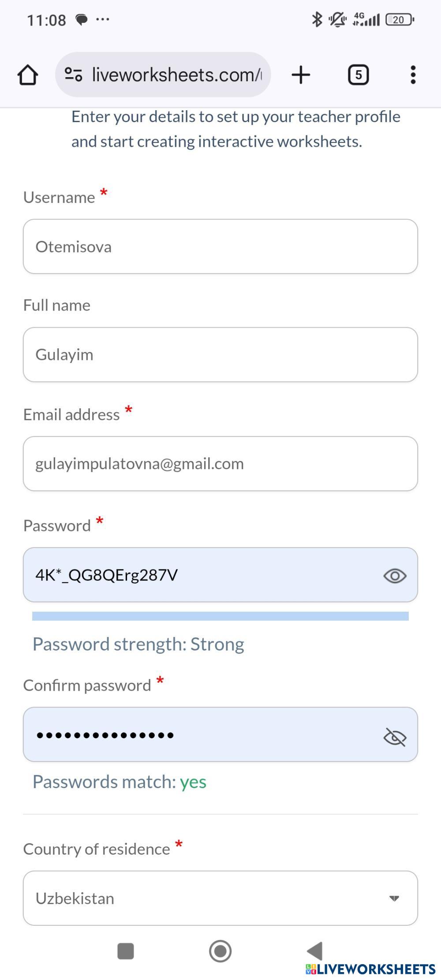Focus the Full name input field
441x980 pixels.
pos(220,355)
